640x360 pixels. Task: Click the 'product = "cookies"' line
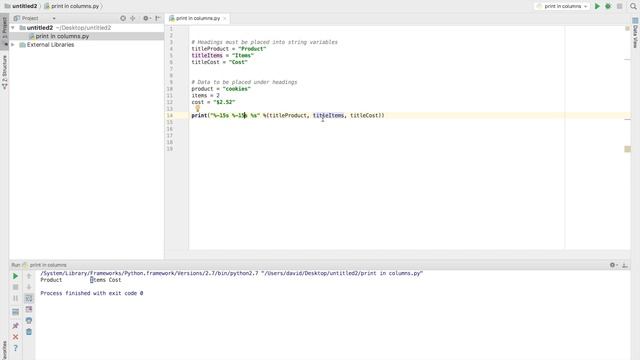[221, 89]
